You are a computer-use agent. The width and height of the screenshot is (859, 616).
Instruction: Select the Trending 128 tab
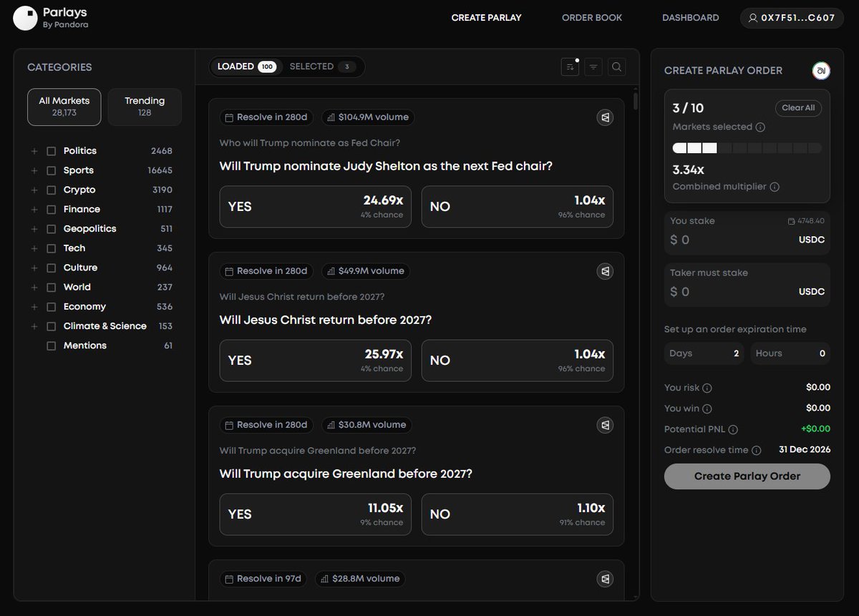pyautogui.click(x=145, y=107)
